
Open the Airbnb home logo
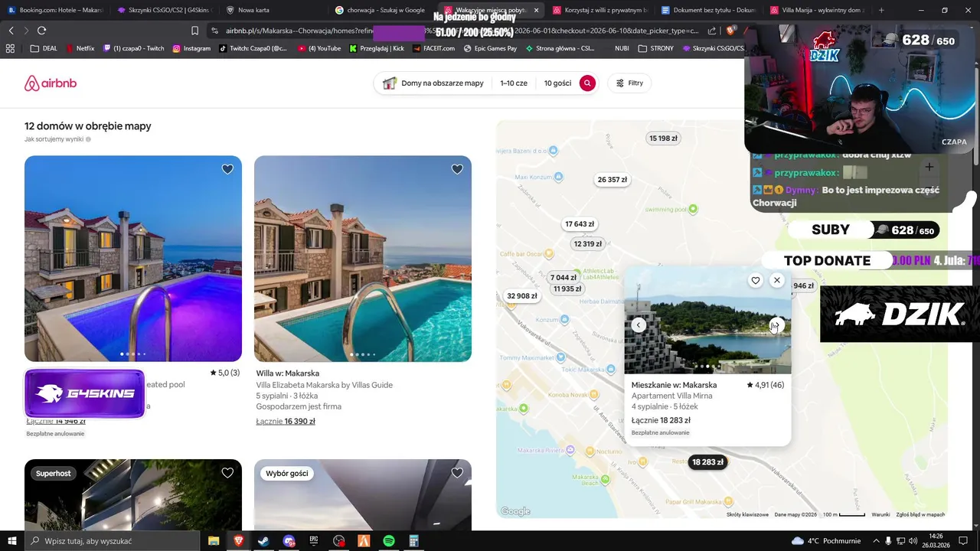[51, 83]
